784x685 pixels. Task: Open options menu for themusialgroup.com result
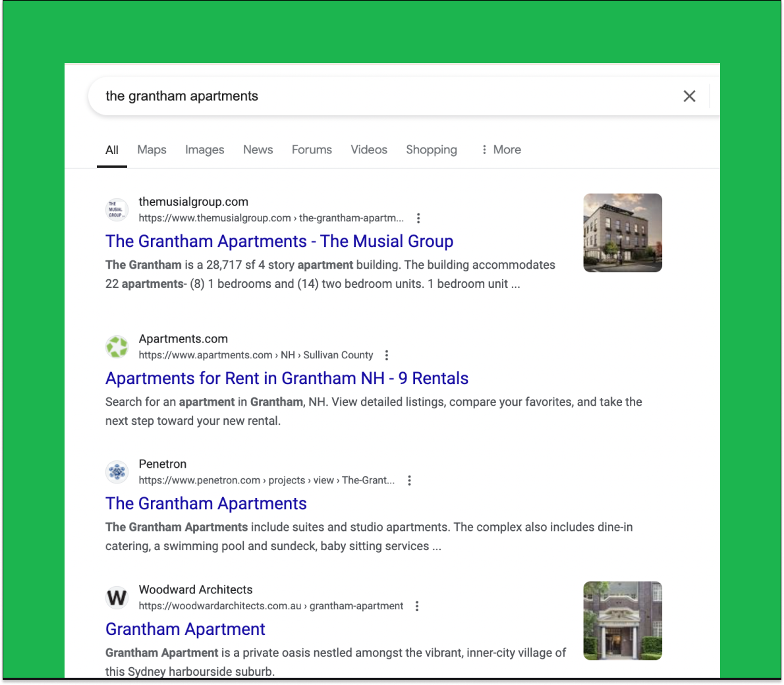tap(418, 218)
